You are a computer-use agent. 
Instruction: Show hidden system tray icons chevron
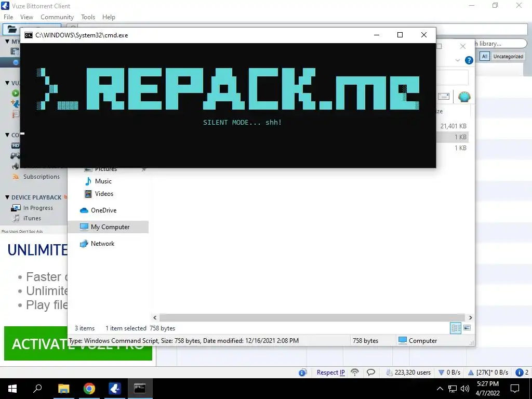point(440,389)
